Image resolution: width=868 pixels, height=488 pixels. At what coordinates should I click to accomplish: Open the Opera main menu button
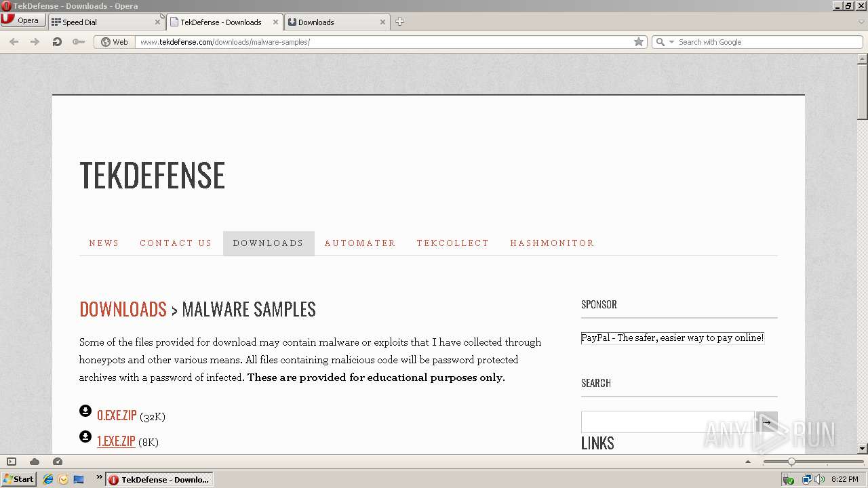point(23,20)
